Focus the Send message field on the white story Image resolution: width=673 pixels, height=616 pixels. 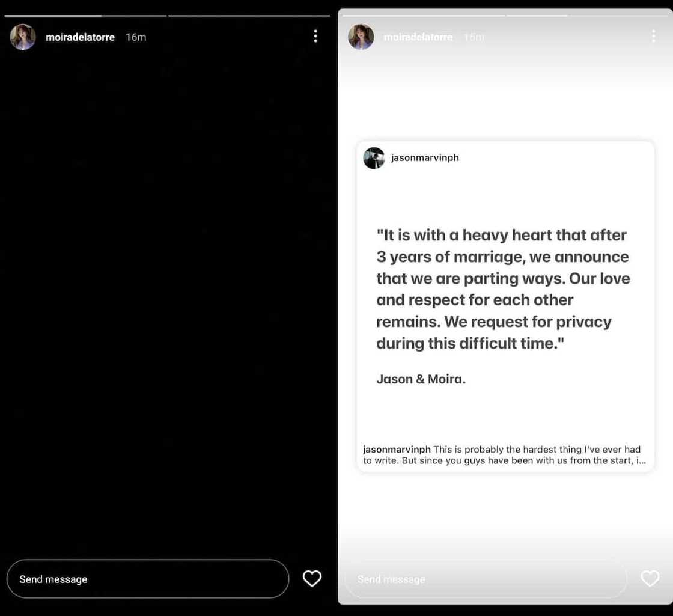(x=485, y=579)
